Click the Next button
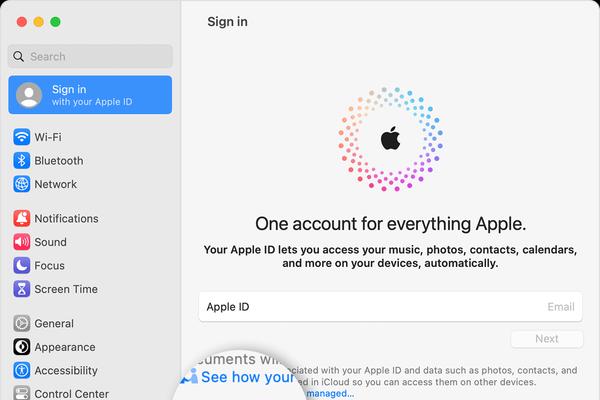This screenshot has width=600, height=400. 547,339
